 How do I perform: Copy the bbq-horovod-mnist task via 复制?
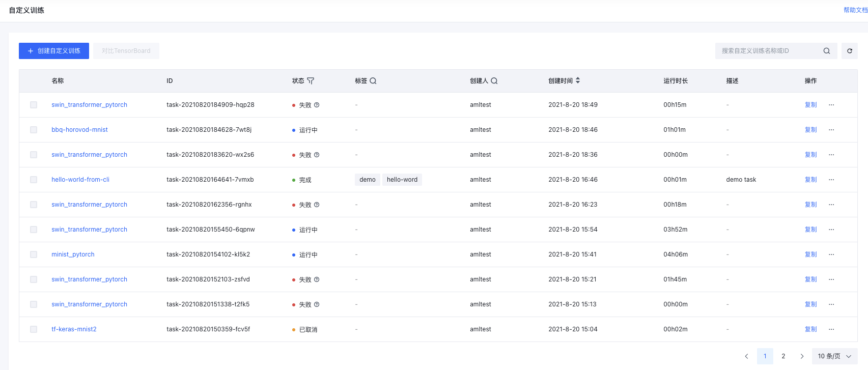coord(811,130)
